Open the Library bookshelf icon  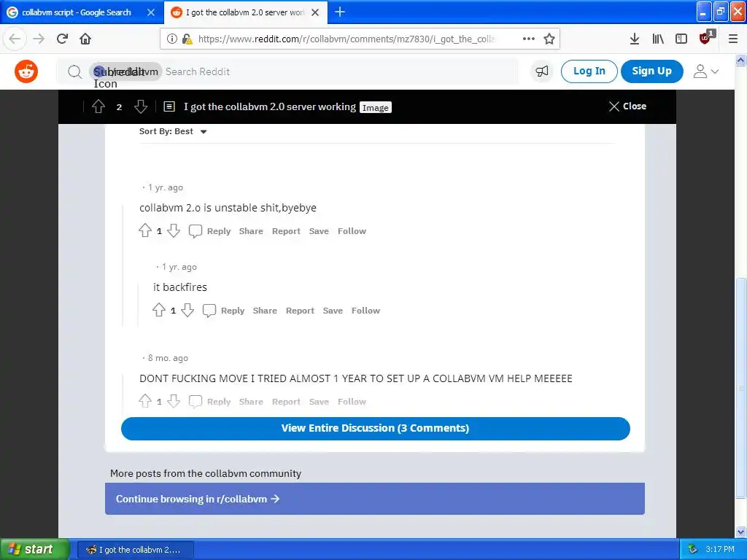click(x=658, y=39)
